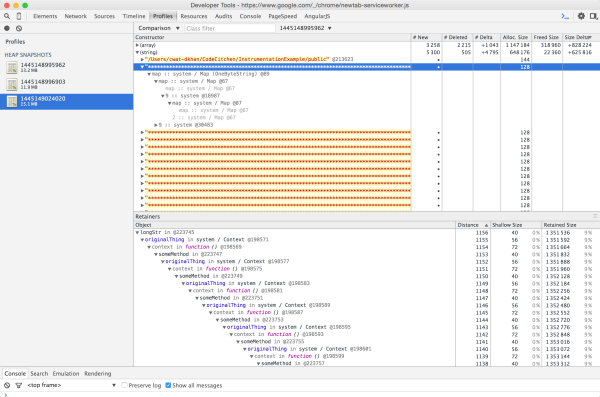Sort by the Constructor column header
Image resolution: width=600 pixels, height=397 pixels.
pos(272,37)
